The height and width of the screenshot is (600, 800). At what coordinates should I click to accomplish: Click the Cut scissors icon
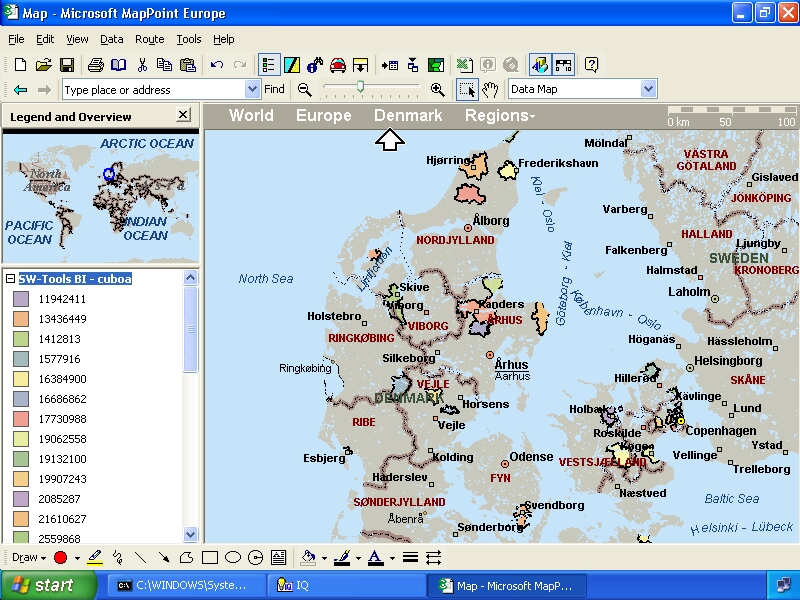click(142, 65)
